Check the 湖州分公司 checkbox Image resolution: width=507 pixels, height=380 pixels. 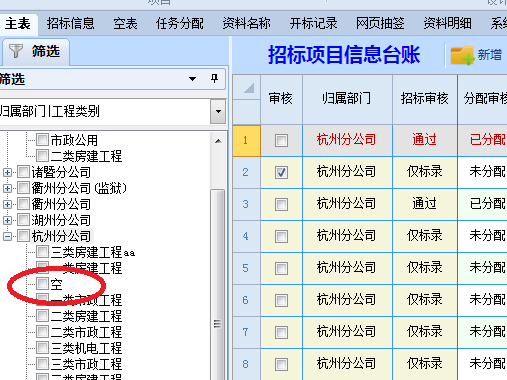[24, 220]
